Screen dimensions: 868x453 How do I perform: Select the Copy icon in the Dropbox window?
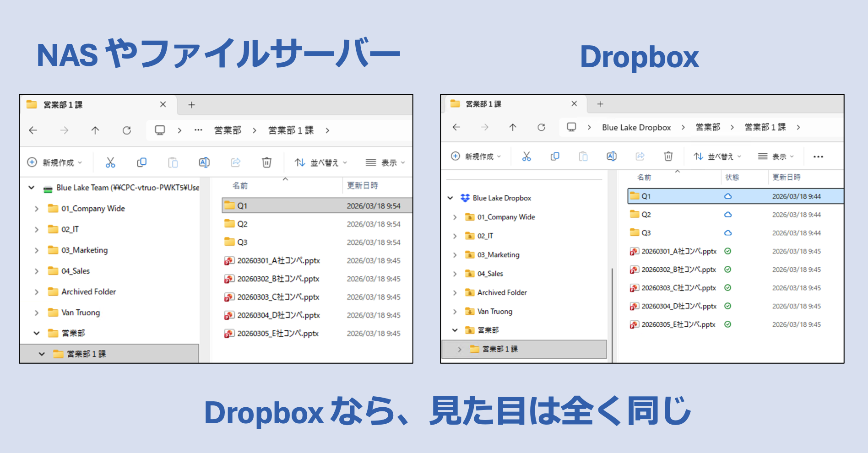(555, 156)
